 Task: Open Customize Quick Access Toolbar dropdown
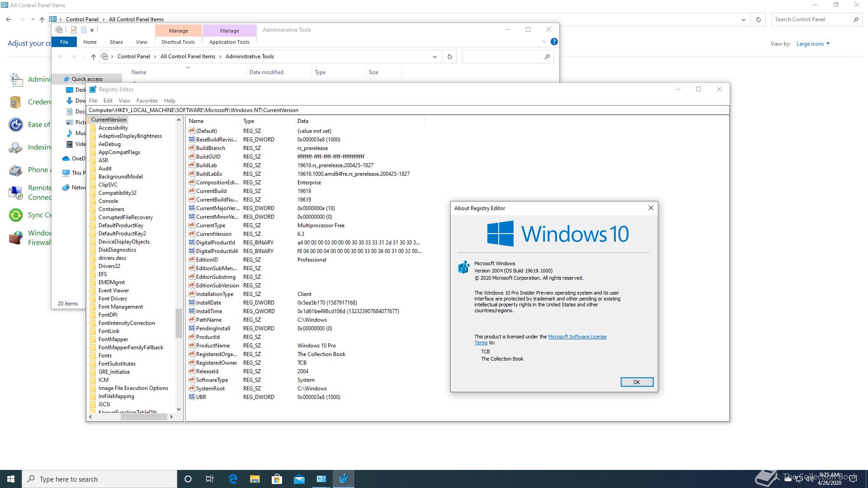[92, 30]
